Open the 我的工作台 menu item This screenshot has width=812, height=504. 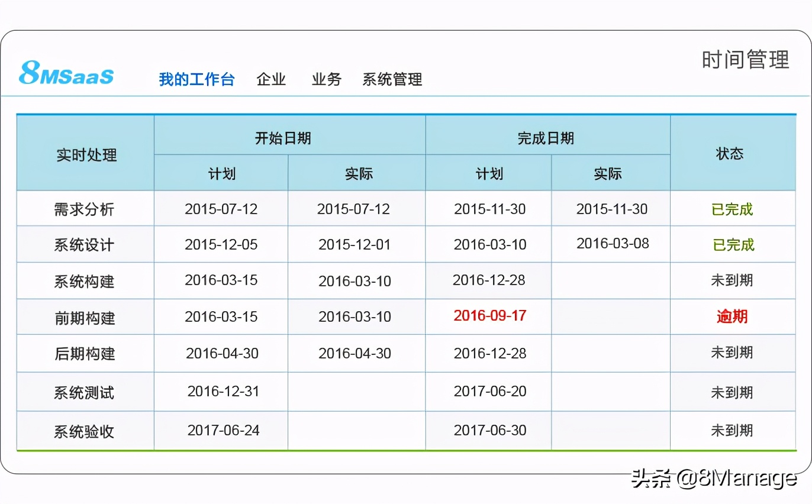[x=197, y=79]
